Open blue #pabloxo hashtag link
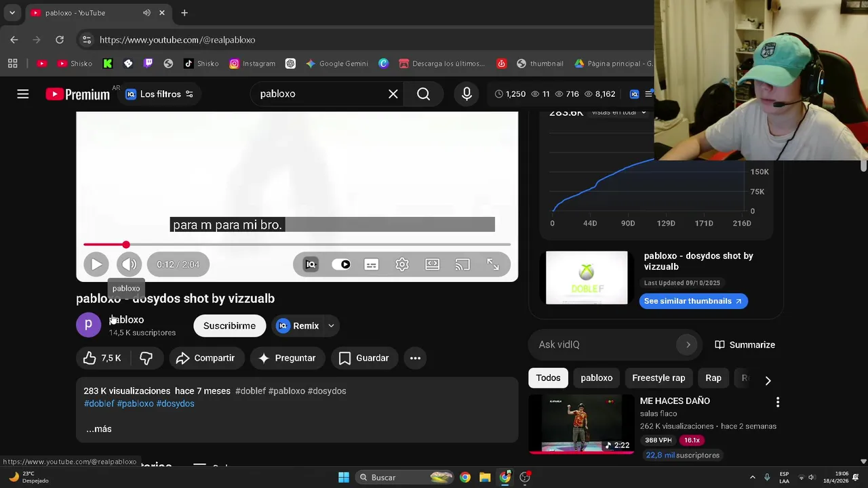Image resolution: width=868 pixels, height=488 pixels. coord(136,404)
